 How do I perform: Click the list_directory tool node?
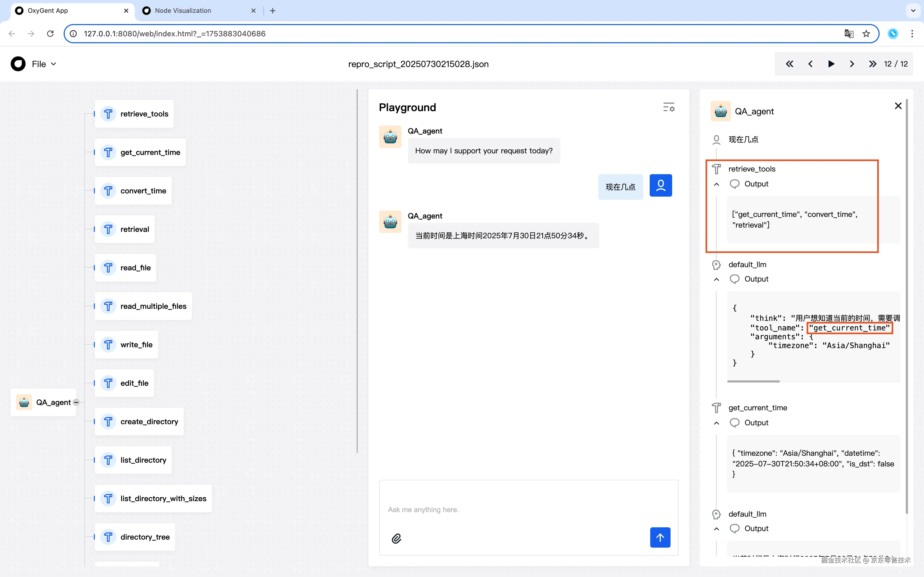[x=134, y=460]
